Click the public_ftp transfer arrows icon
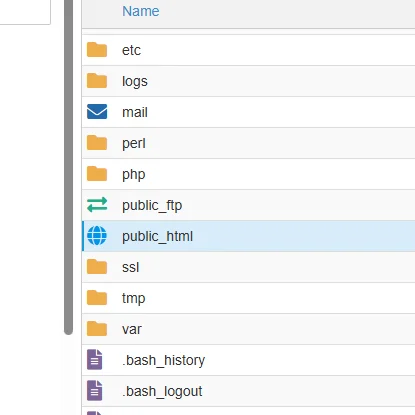Viewport: 415px width, 415px height. (x=97, y=205)
